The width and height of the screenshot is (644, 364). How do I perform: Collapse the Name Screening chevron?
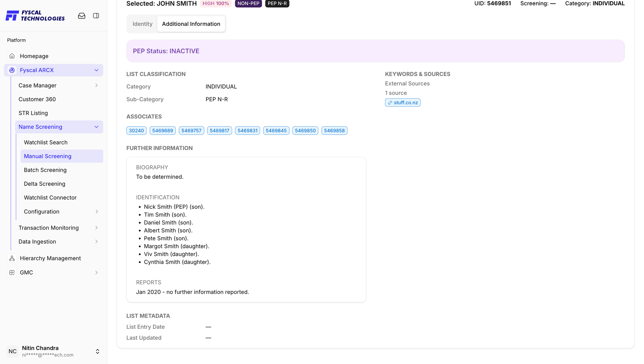[97, 127]
